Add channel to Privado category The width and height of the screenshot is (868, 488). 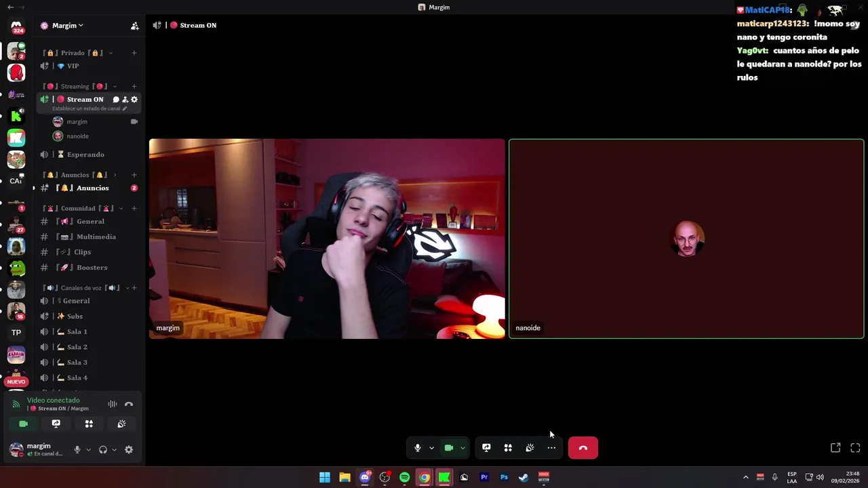click(x=134, y=53)
